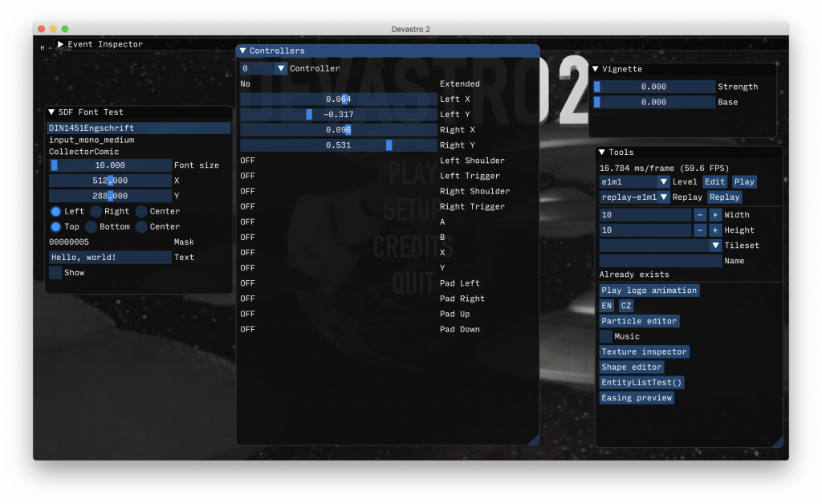Image resolution: width=822 pixels, height=504 pixels.
Task: Select the Bottom vertical alignment radio
Action: pyautogui.click(x=92, y=227)
